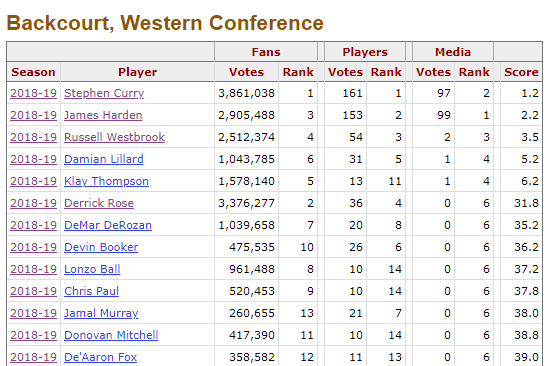Open the Stephen Curry player link

point(104,93)
